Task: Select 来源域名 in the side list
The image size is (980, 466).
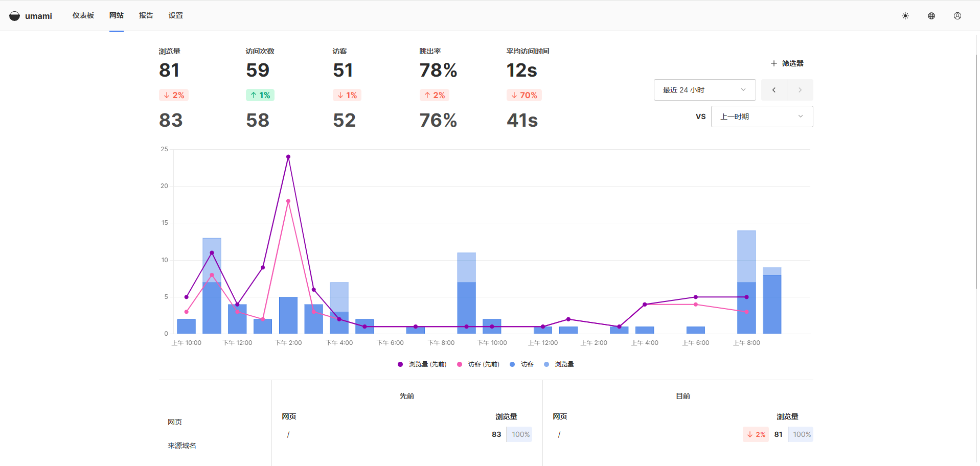Action: [182, 446]
